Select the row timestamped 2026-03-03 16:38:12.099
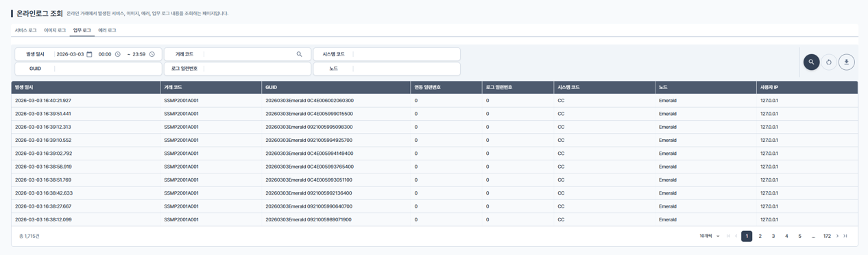The image size is (868, 255). [435, 219]
